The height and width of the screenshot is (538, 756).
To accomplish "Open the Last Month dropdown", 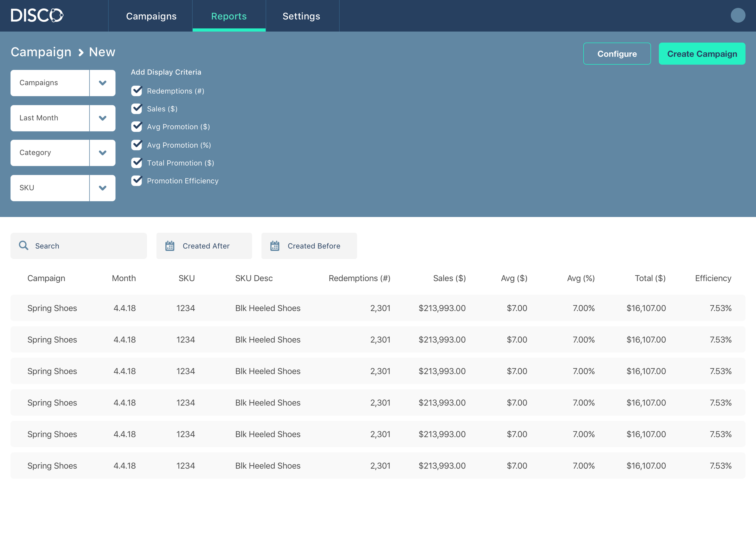I will click(x=102, y=118).
